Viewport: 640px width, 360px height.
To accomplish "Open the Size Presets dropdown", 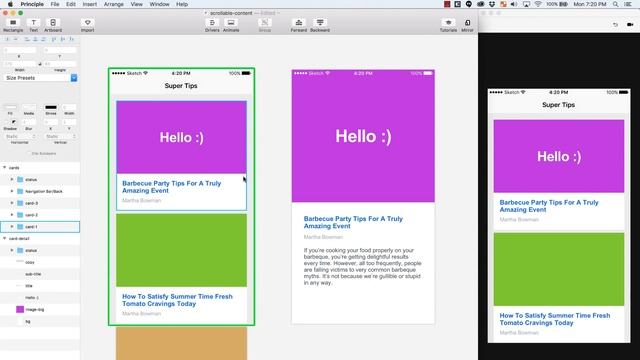I will point(40,78).
